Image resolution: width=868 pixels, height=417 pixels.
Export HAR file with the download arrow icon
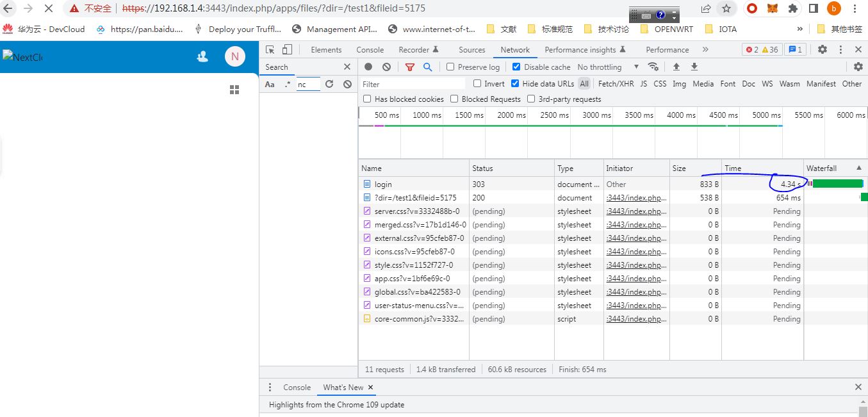694,67
